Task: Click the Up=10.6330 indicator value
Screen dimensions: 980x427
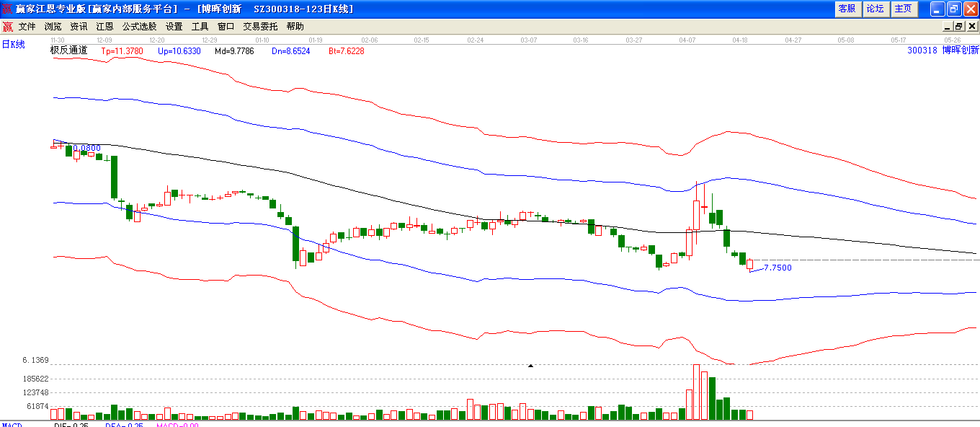Action: pyautogui.click(x=179, y=51)
